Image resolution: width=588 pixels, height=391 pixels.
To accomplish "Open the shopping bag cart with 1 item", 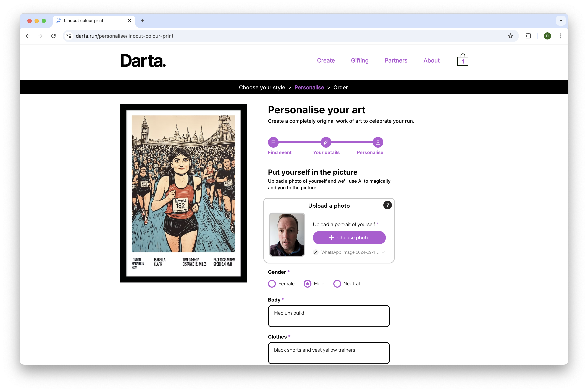I will point(463,60).
